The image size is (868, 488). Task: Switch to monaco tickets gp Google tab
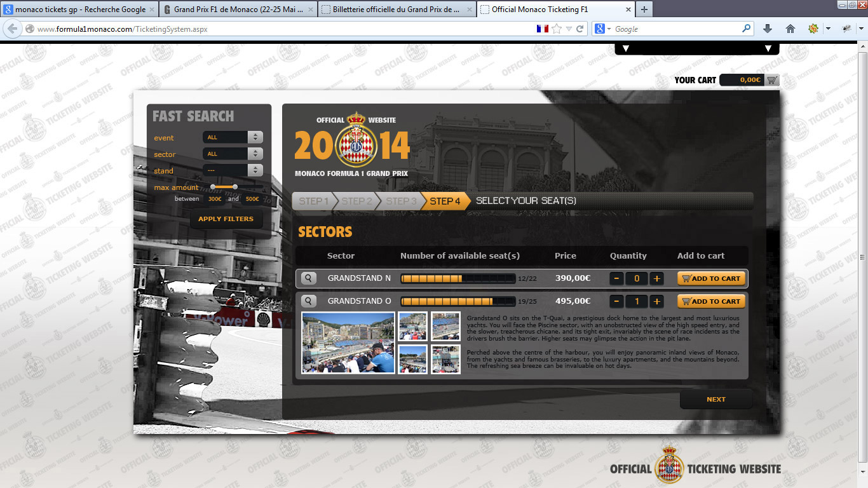click(x=79, y=10)
